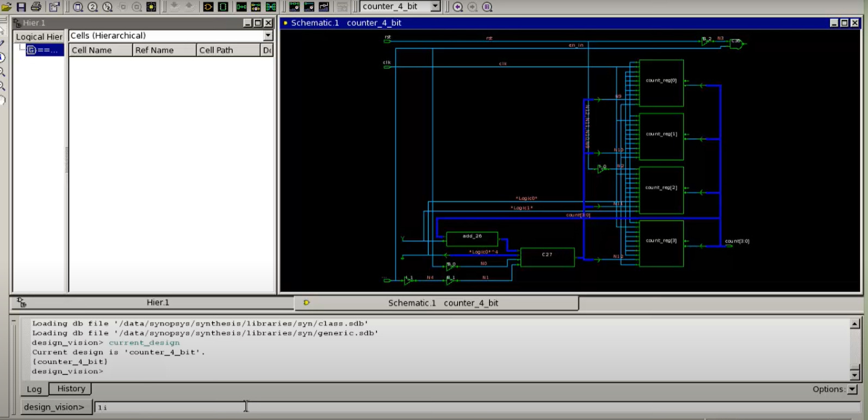Click the open folder toolbar icon
The width and height of the screenshot is (868, 420).
[7, 7]
